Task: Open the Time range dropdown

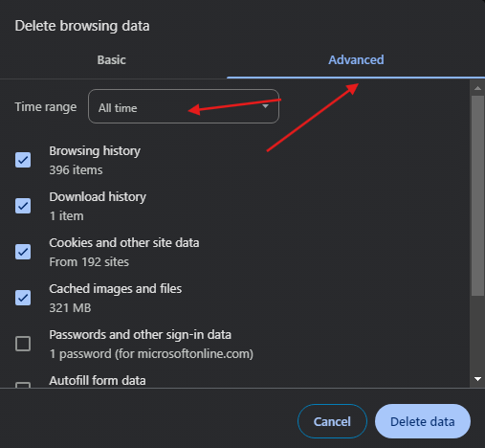Action: click(184, 106)
